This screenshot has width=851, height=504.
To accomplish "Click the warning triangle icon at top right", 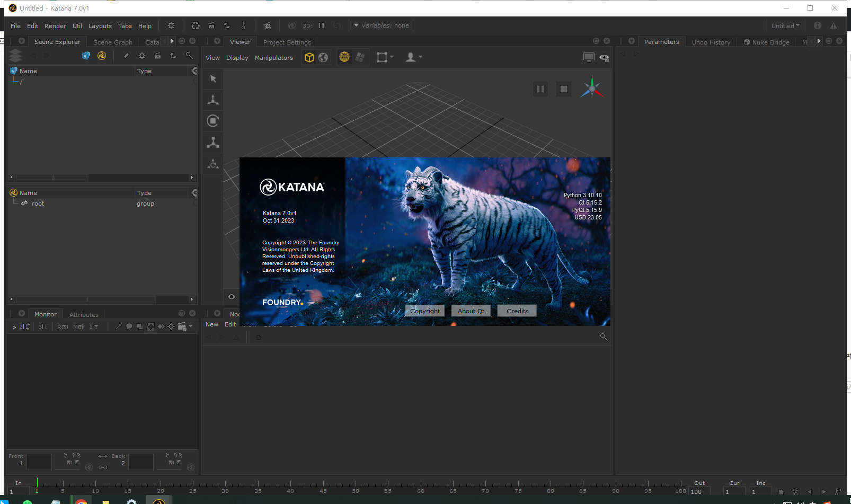I will pyautogui.click(x=834, y=25).
